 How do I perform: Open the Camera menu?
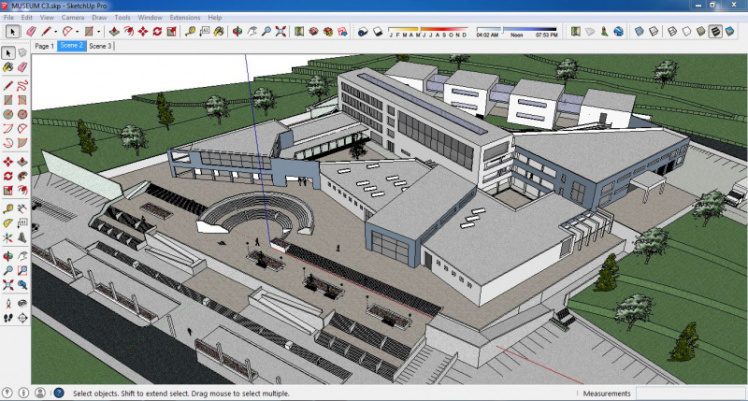pyautogui.click(x=72, y=17)
